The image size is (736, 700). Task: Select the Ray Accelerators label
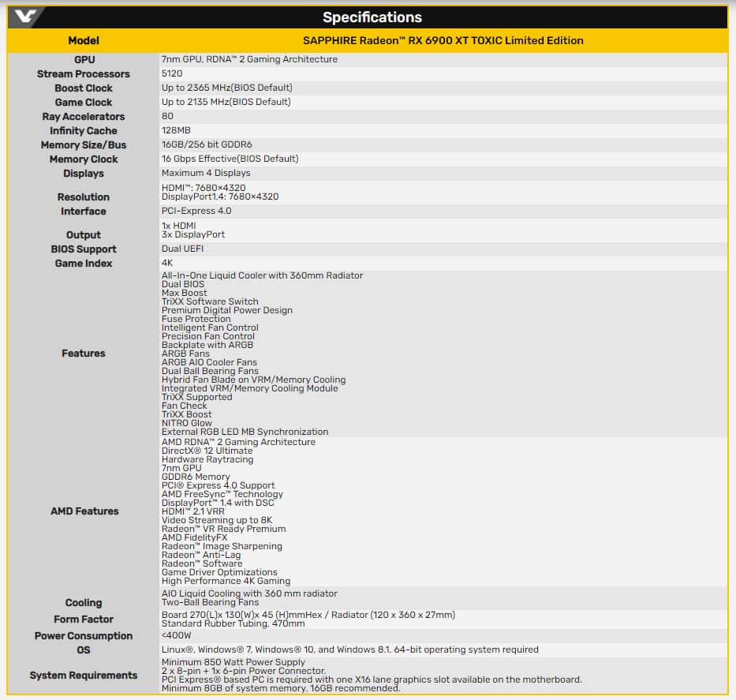tap(84, 117)
